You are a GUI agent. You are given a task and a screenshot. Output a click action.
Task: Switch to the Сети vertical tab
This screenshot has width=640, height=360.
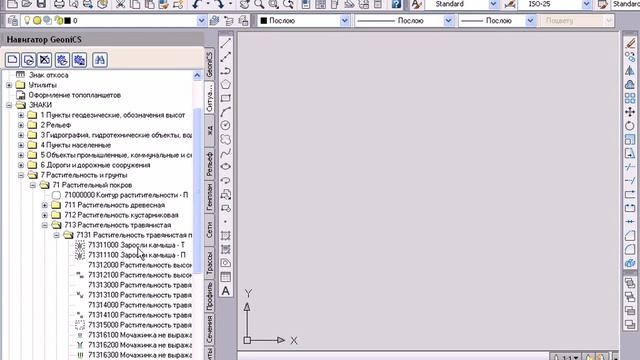(x=209, y=230)
